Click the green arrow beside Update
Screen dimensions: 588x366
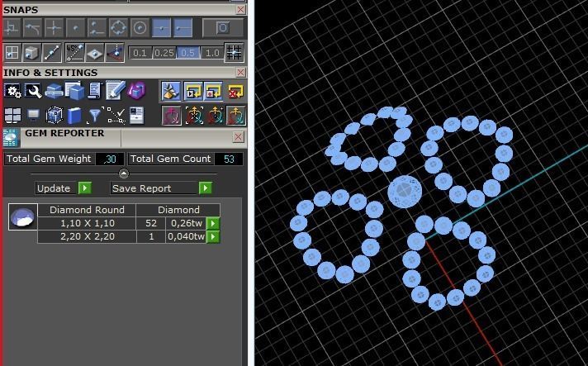pos(85,188)
